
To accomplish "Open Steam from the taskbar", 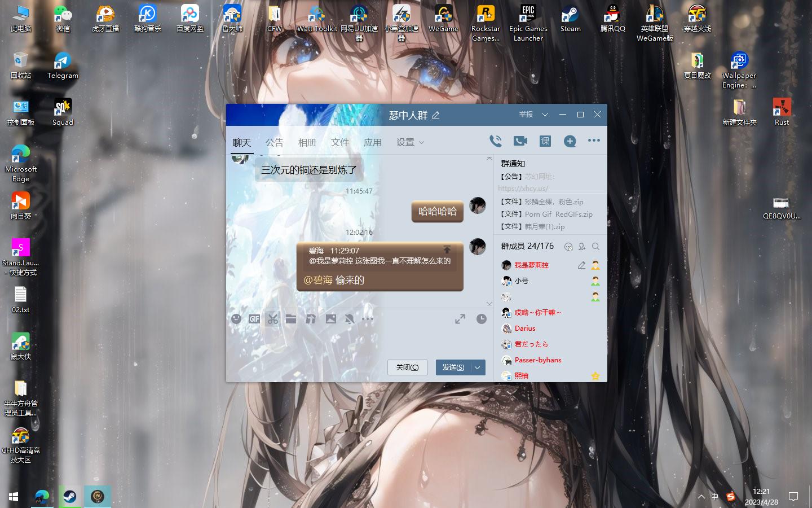I will point(70,496).
